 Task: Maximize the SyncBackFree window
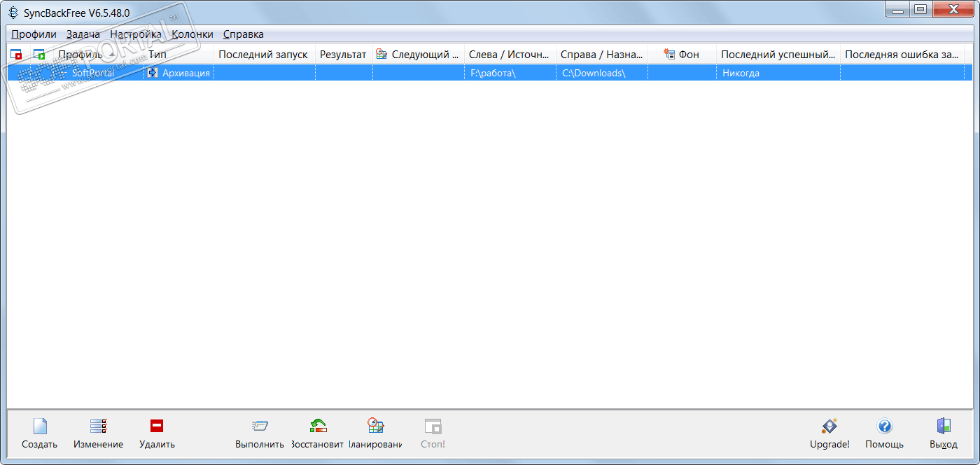(921, 9)
